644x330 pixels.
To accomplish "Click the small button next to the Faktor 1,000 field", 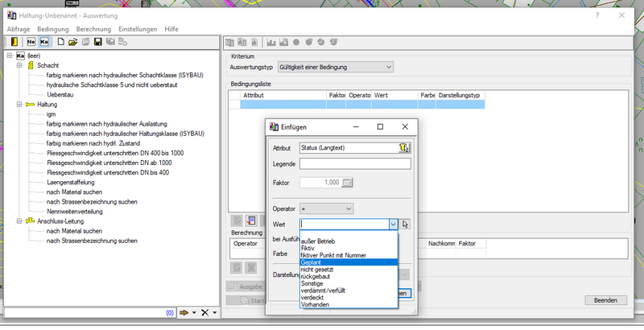I will (x=347, y=182).
